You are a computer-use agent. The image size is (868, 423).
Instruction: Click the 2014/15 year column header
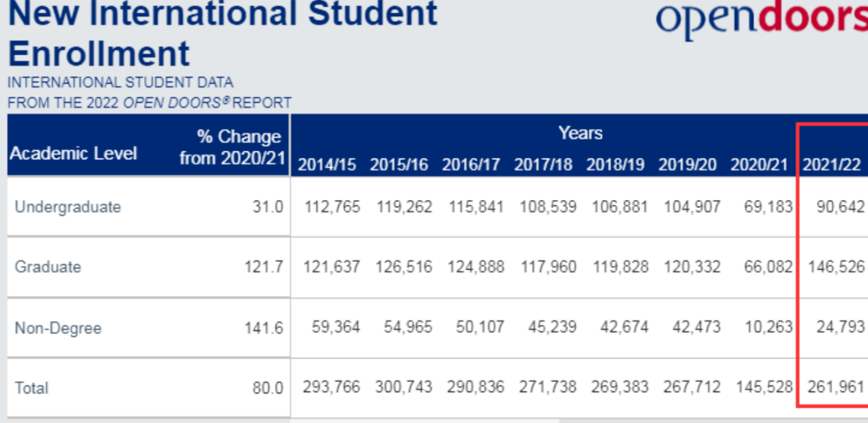(327, 165)
